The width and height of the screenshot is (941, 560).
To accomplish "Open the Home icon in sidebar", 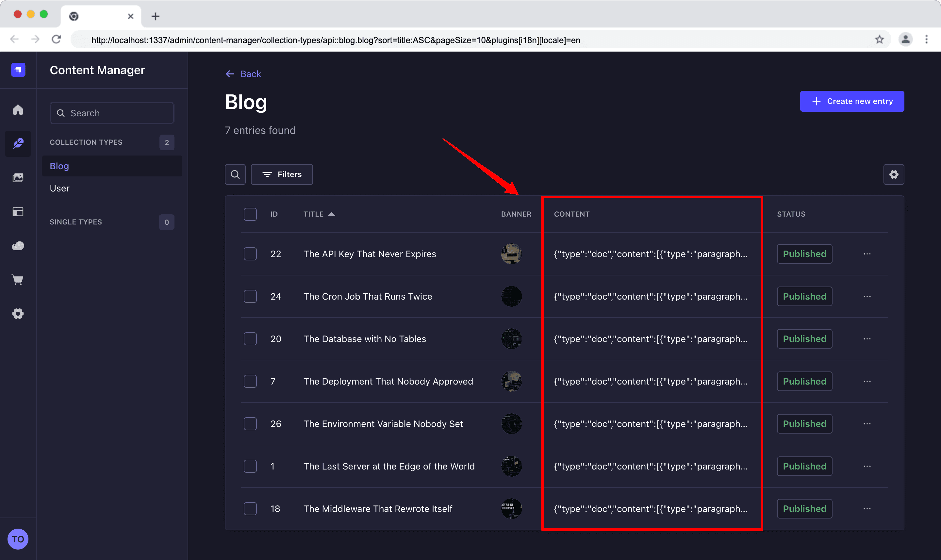I will (x=18, y=110).
